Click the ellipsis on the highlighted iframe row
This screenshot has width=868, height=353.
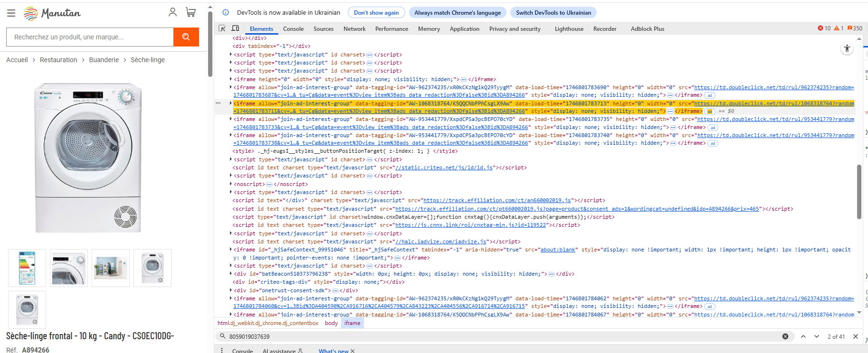click(670, 111)
